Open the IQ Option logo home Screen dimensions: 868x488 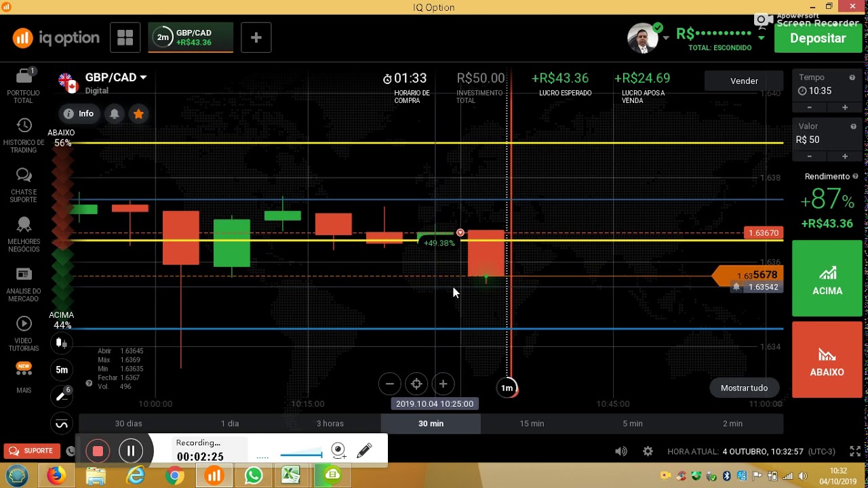(x=56, y=38)
